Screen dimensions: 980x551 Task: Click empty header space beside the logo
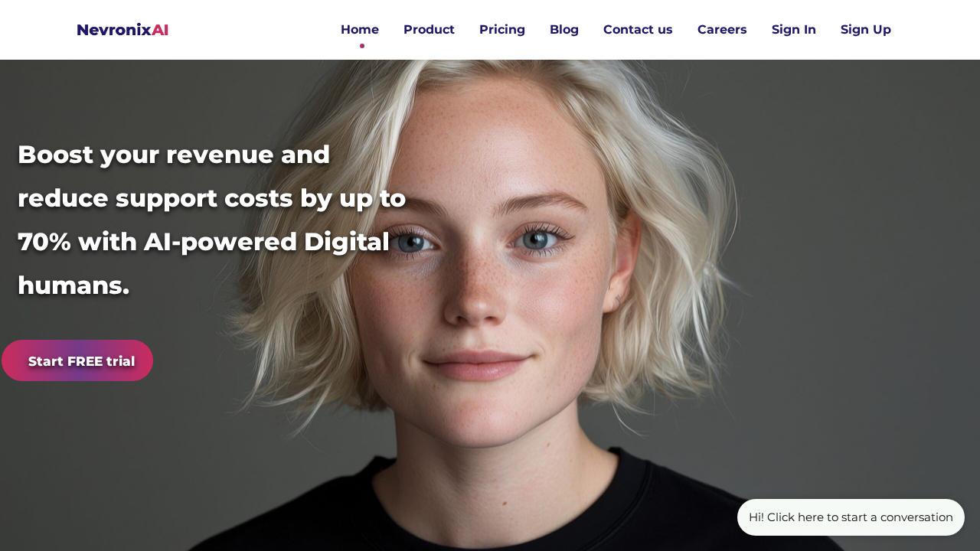click(253, 30)
